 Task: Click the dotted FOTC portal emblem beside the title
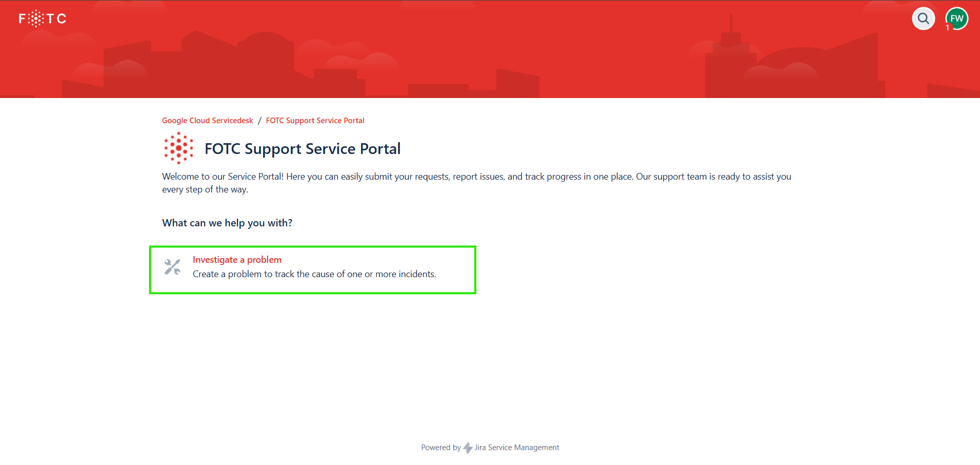click(178, 148)
